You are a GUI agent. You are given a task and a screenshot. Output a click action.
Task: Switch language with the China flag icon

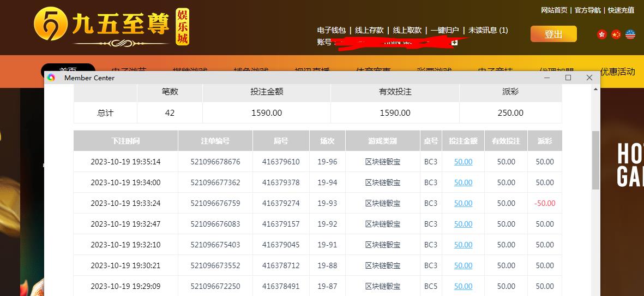pos(616,34)
